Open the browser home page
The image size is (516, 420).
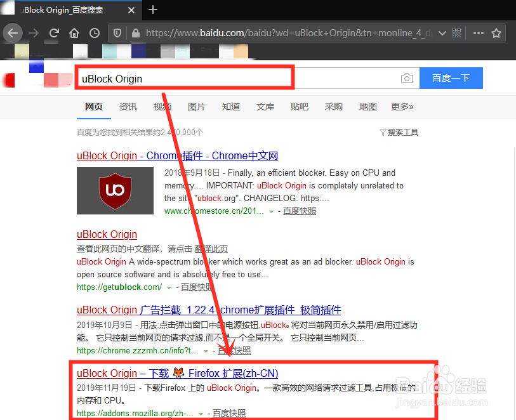click(74, 33)
